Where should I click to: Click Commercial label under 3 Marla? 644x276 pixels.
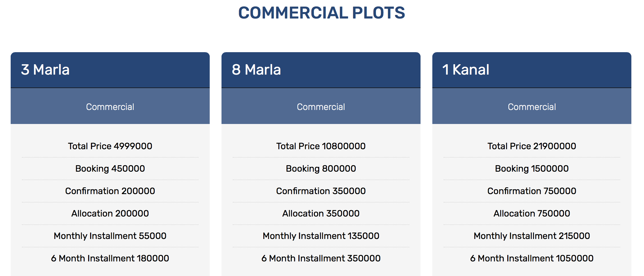click(x=110, y=107)
